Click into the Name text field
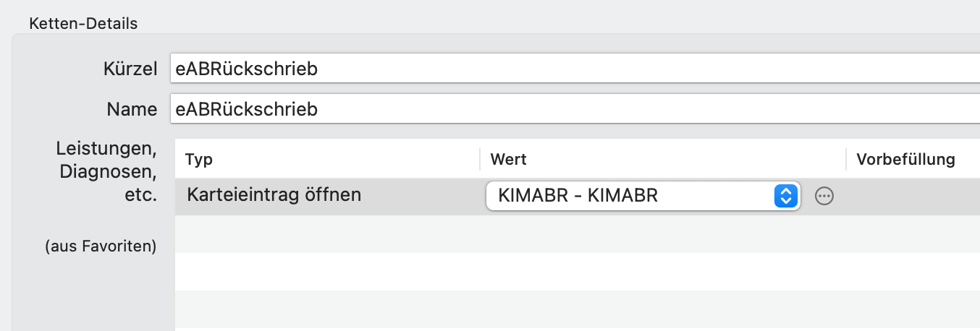This screenshot has width=980, height=331. (575, 109)
